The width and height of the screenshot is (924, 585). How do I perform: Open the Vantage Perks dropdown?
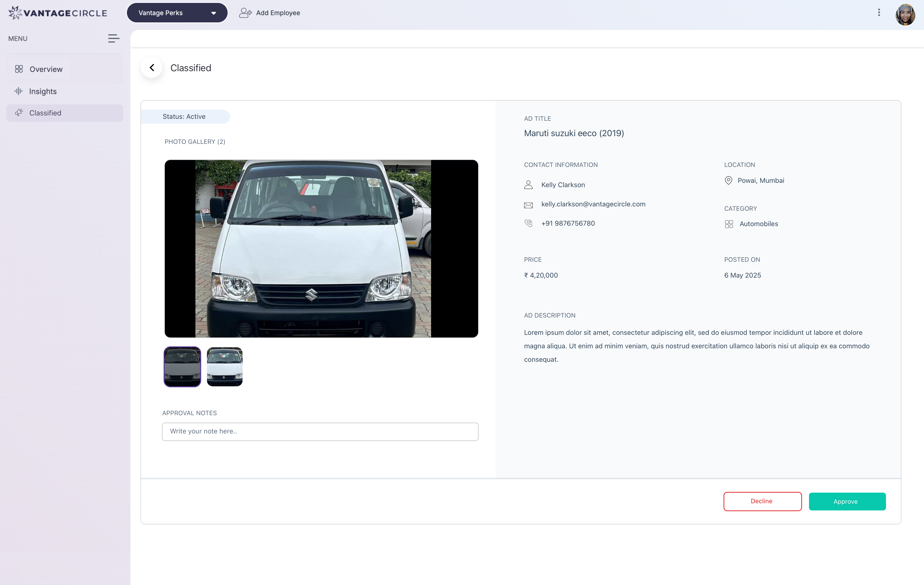[177, 12]
